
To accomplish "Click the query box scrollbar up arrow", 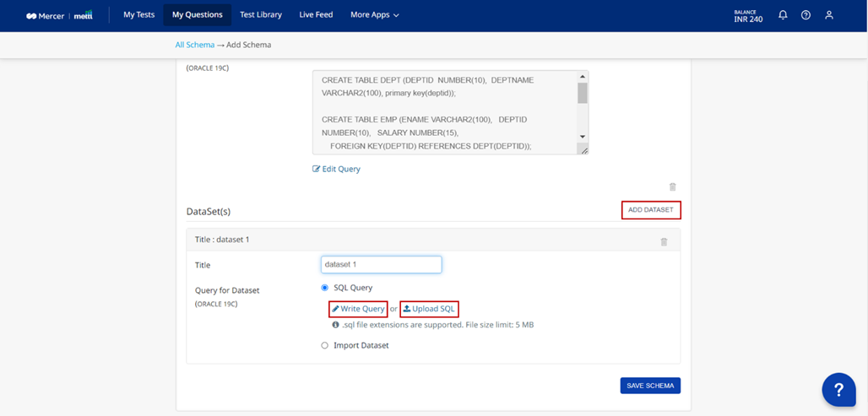I will [x=583, y=76].
